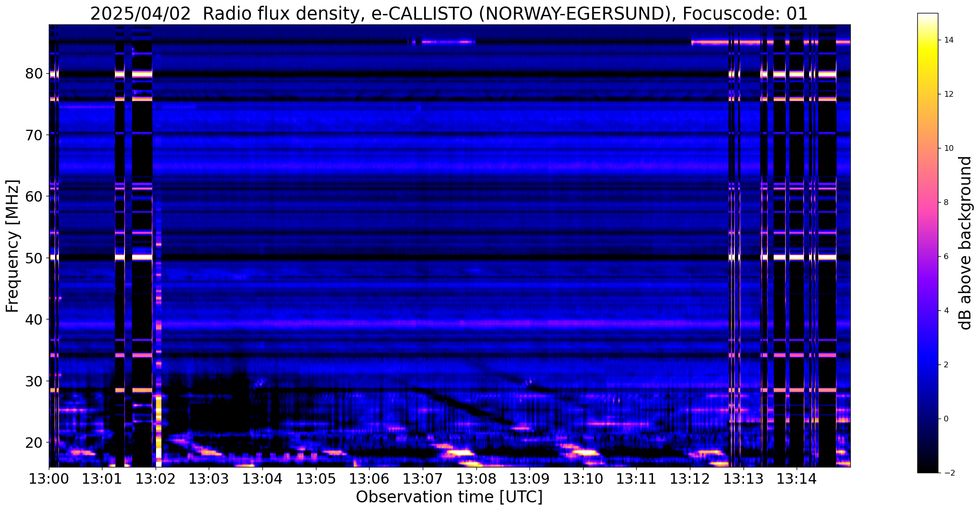Click the colorbar tick value 6
The width and height of the screenshot is (980, 511).
946,257
